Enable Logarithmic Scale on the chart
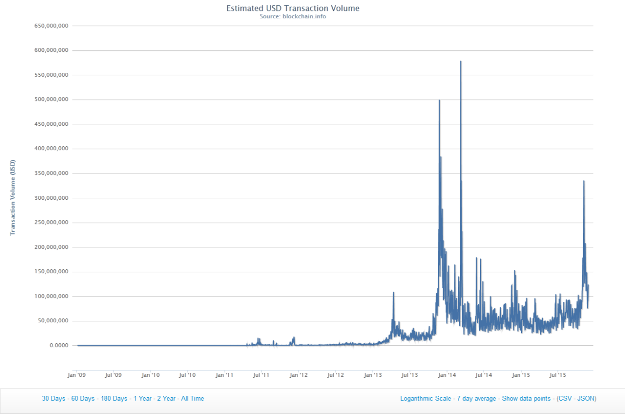Viewport: 625px width, 414px height. (x=426, y=398)
